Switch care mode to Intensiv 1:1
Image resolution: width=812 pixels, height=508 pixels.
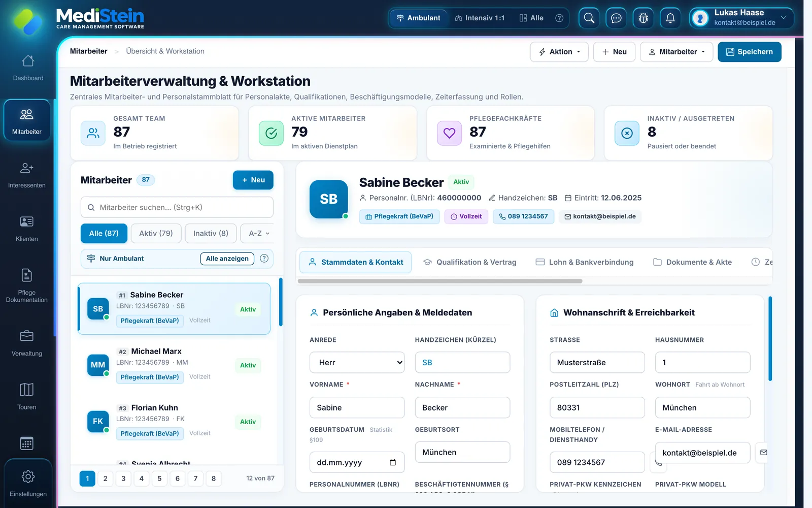click(x=480, y=18)
